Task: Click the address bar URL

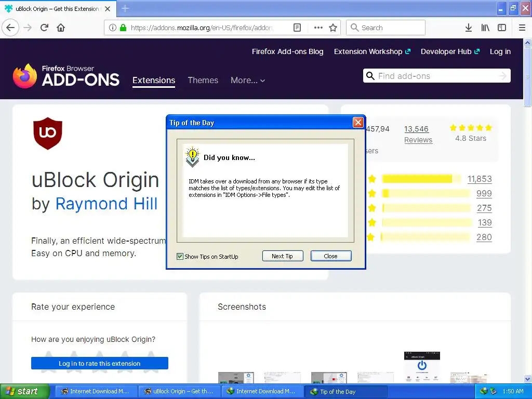Action: click(x=202, y=28)
